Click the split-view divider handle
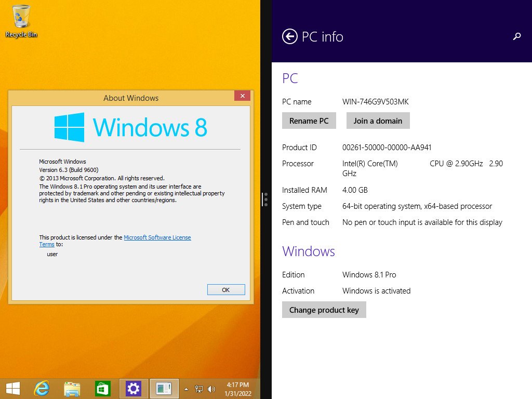This screenshot has height=399, width=532. tap(264, 199)
